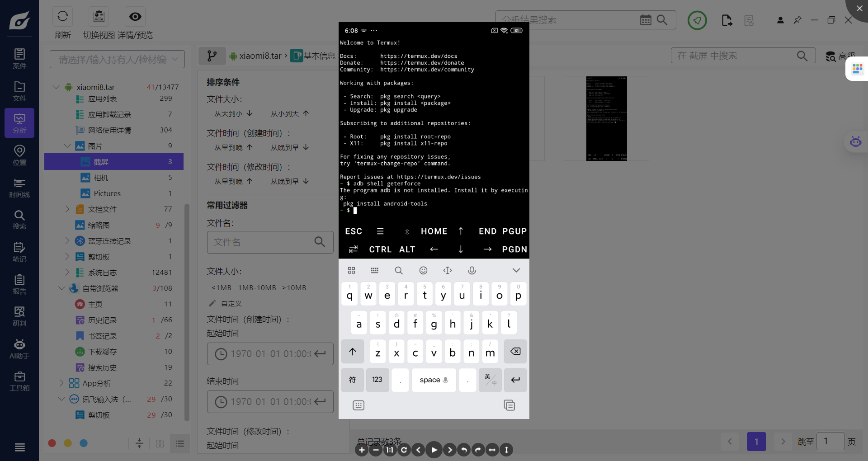Expand the 系统日志 tree node
This screenshot has height=461, width=868.
coord(67,272)
